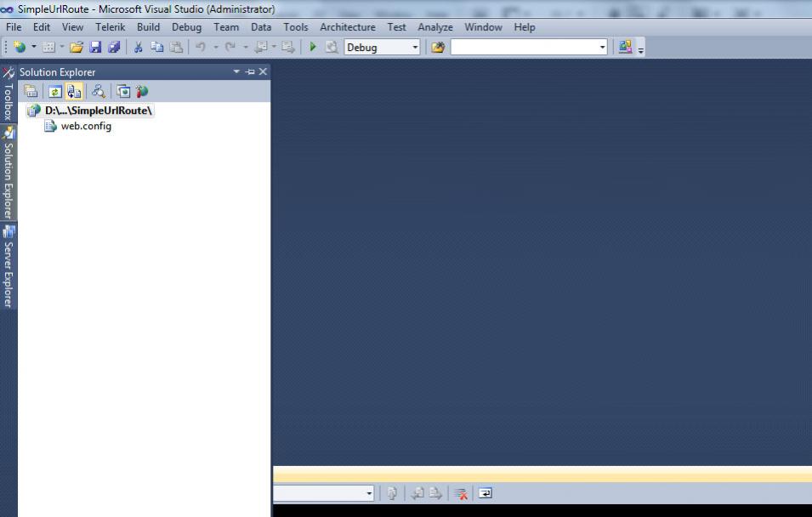Viewport: 812px width, 517px height.
Task: Open the Redo history dropdown arrow
Action: [246, 47]
